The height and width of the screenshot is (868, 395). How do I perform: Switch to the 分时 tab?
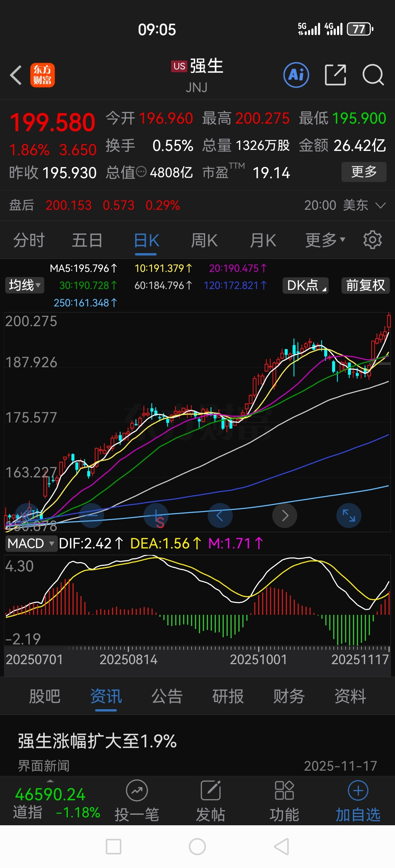(29, 240)
